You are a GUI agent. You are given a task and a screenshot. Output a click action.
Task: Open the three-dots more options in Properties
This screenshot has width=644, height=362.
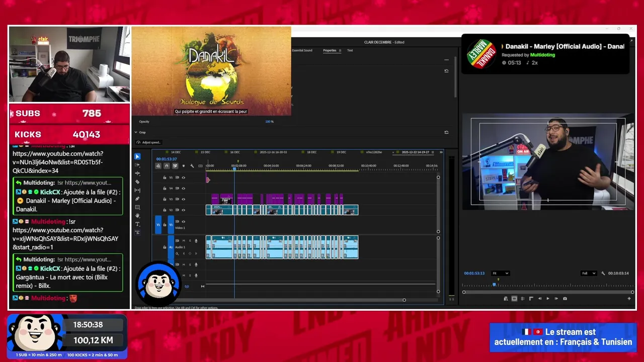point(446,60)
